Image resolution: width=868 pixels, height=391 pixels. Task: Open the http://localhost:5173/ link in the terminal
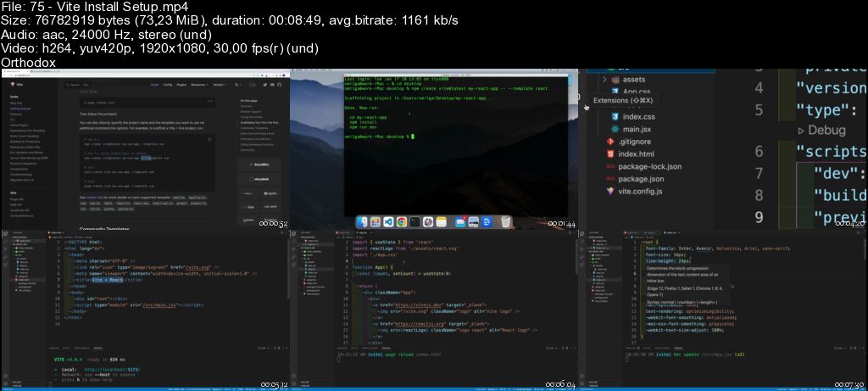tap(113, 370)
